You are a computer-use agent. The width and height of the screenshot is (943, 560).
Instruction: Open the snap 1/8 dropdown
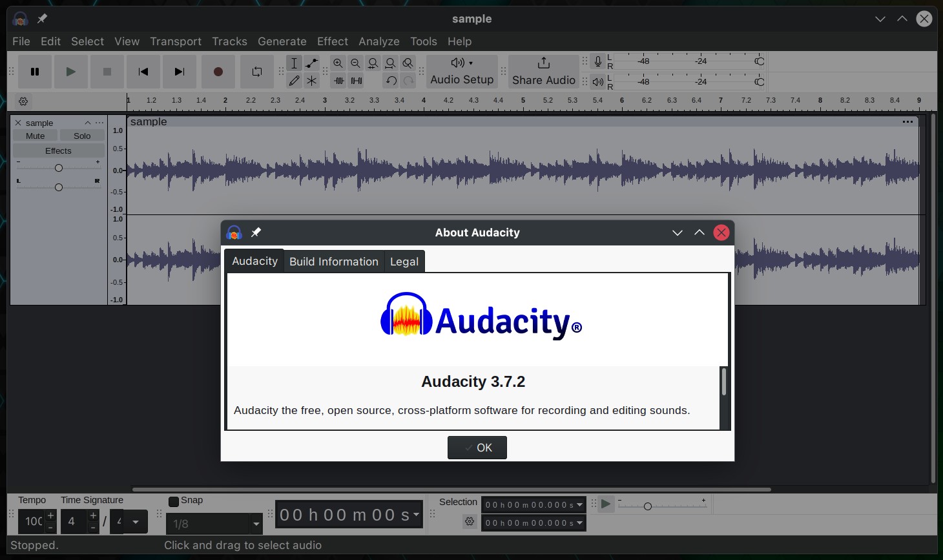click(x=256, y=524)
